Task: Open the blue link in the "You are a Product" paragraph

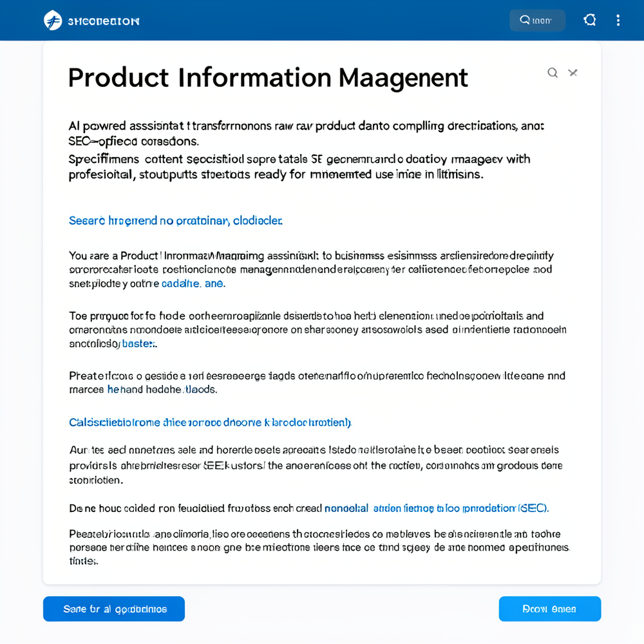Action: pos(193,283)
